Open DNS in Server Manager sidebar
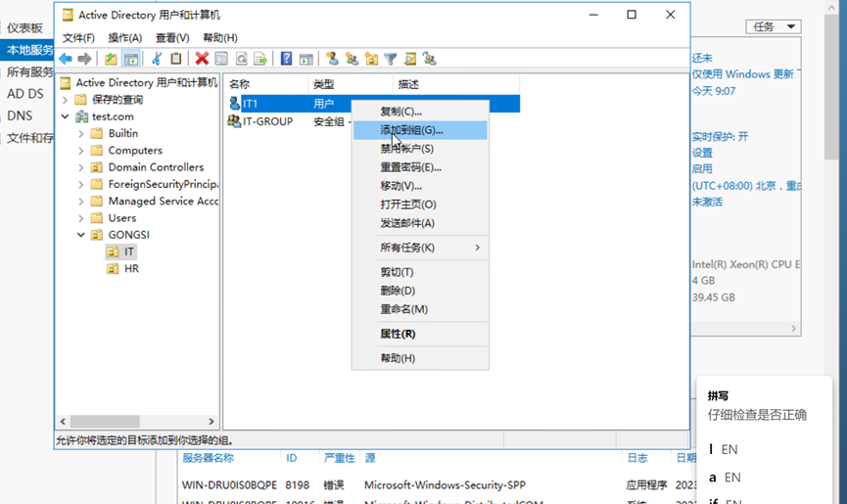The image size is (847, 504). [x=20, y=116]
